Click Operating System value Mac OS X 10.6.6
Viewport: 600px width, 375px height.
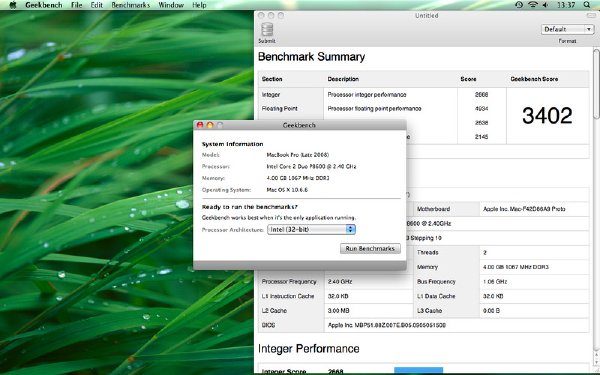pos(287,190)
